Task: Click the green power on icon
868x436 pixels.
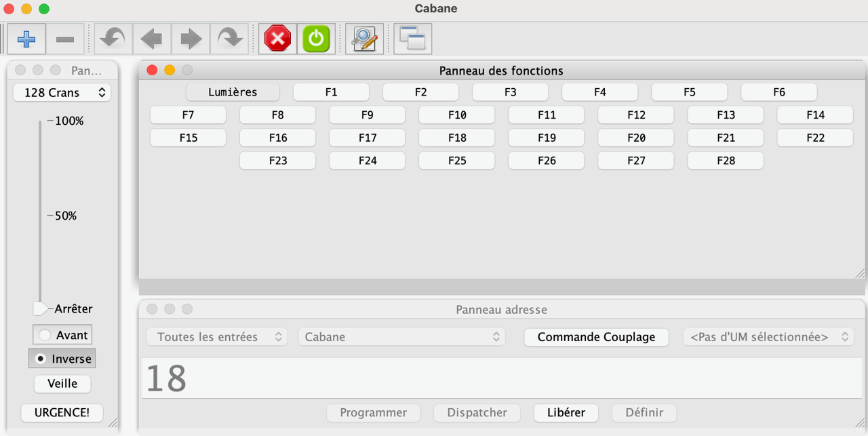Action: (x=316, y=39)
